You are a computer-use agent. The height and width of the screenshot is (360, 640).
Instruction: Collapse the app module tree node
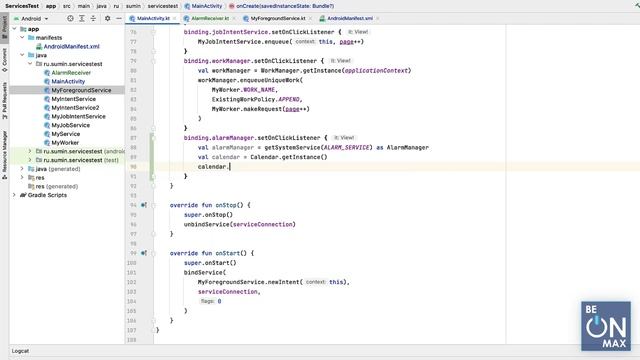[x=15, y=29]
